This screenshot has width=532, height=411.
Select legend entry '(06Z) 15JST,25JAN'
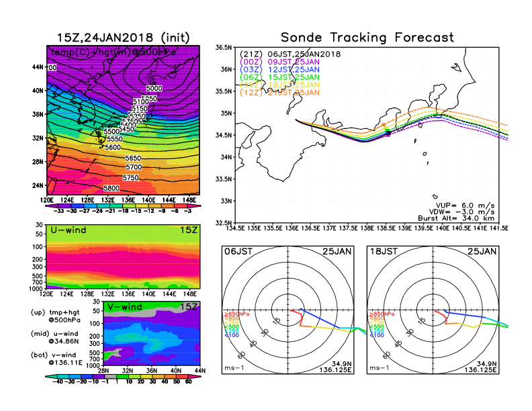279,77
